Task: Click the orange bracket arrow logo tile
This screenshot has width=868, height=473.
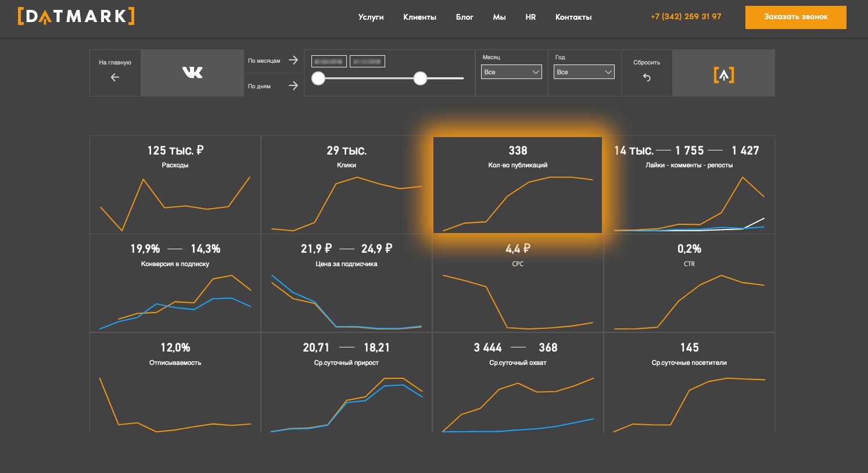Action: 723,73
